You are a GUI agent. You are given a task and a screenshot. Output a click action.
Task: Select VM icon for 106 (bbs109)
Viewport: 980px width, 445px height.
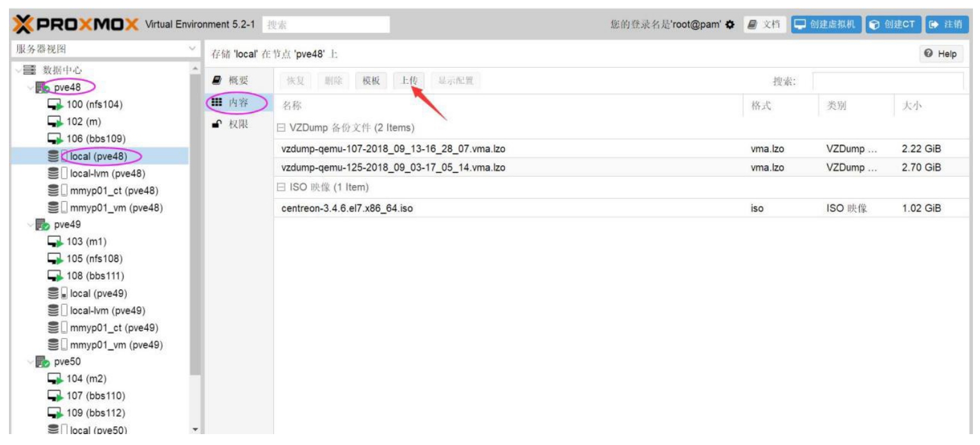click(x=56, y=139)
